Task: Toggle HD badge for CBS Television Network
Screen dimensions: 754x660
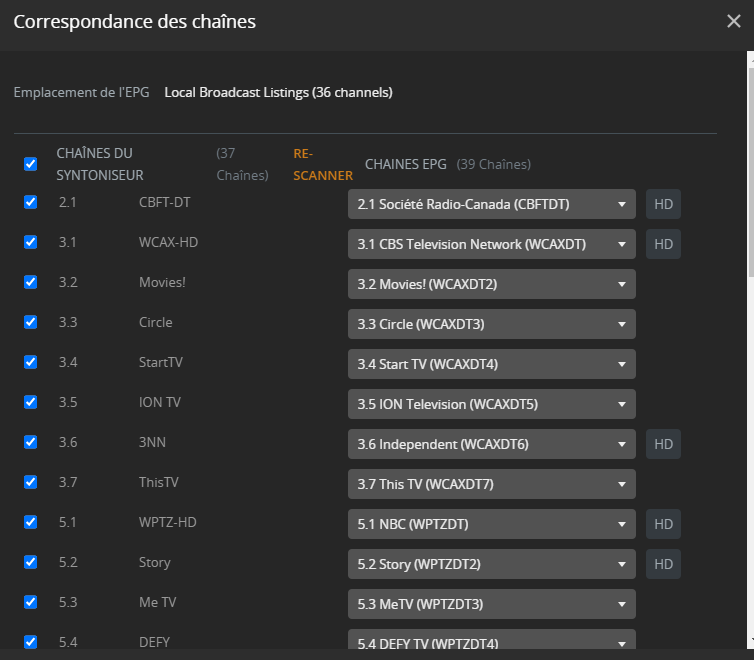Action: [x=663, y=244]
